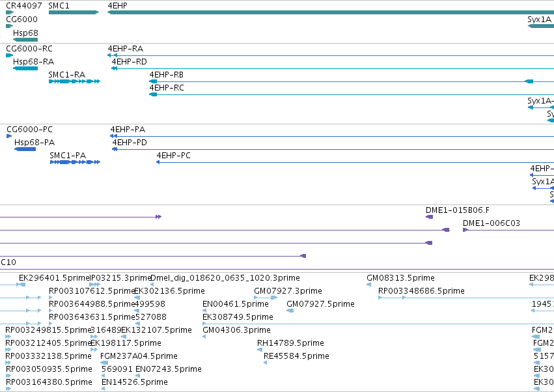The height and width of the screenshot is (392, 554).
Task: Click the EK302136.5prime EST label
Action: coord(170,291)
